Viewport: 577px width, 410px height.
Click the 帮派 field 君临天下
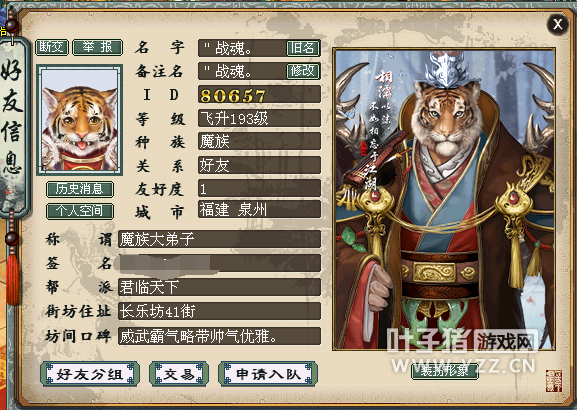tap(219, 287)
